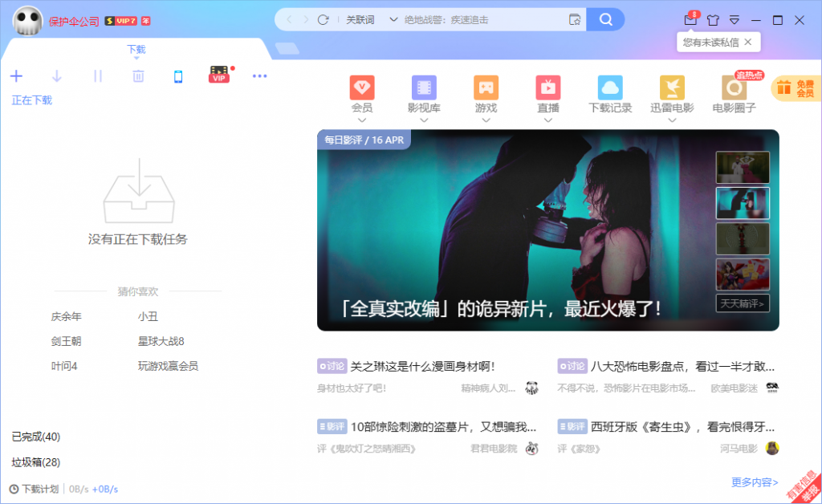Open the 直播 live streaming icon

coord(548,87)
